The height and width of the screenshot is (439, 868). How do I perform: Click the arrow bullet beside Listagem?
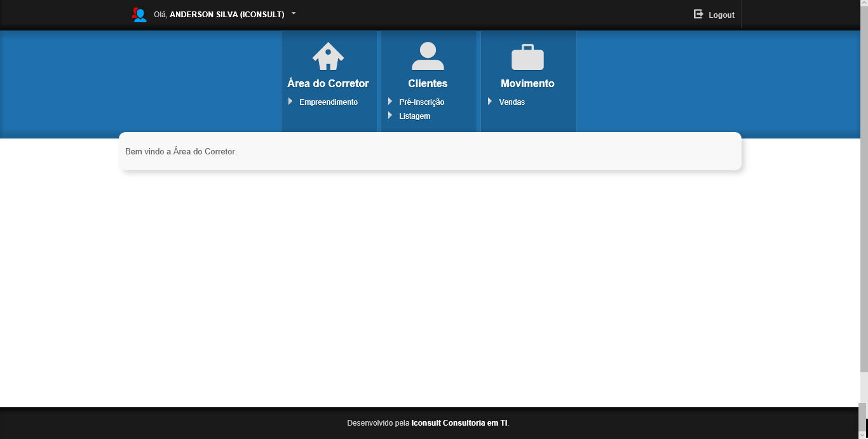pos(390,116)
